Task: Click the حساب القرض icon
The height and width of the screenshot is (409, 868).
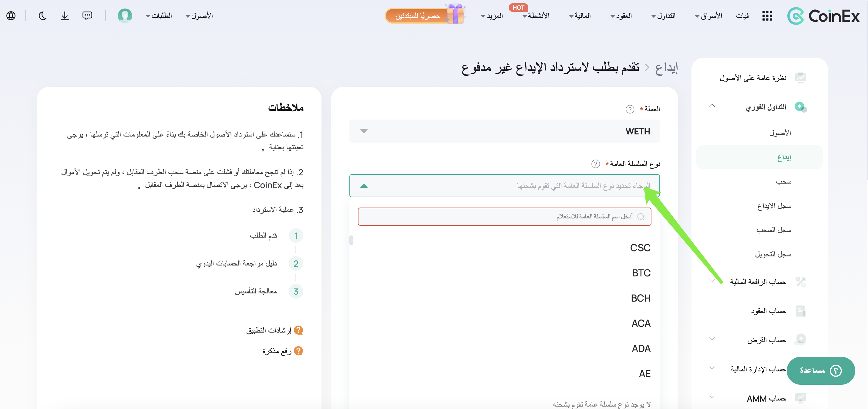Action: pyautogui.click(x=800, y=340)
